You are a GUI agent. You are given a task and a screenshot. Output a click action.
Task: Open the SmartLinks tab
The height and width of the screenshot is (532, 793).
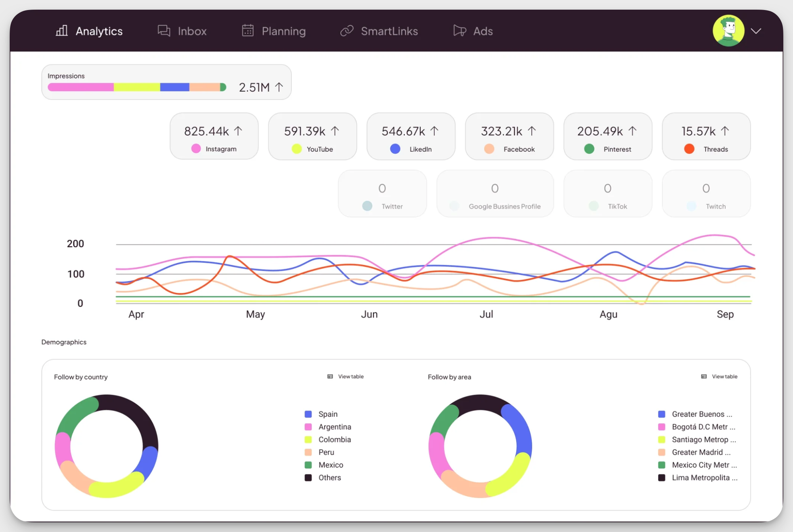tap(379, 31)
